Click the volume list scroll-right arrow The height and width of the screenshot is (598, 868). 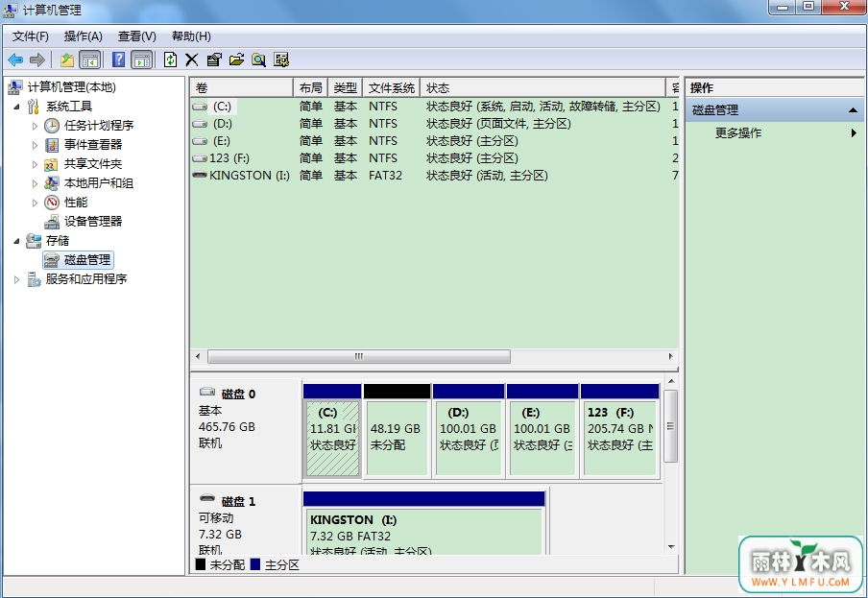670,356
